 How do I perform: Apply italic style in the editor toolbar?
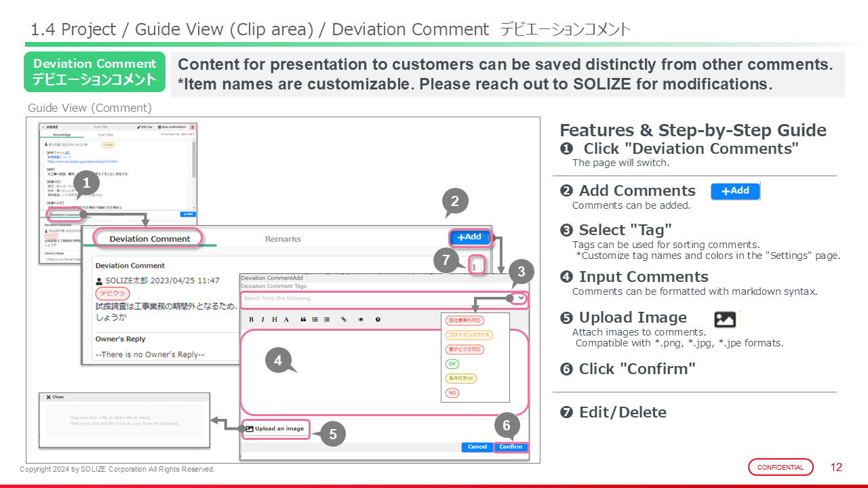click(263, 319)
